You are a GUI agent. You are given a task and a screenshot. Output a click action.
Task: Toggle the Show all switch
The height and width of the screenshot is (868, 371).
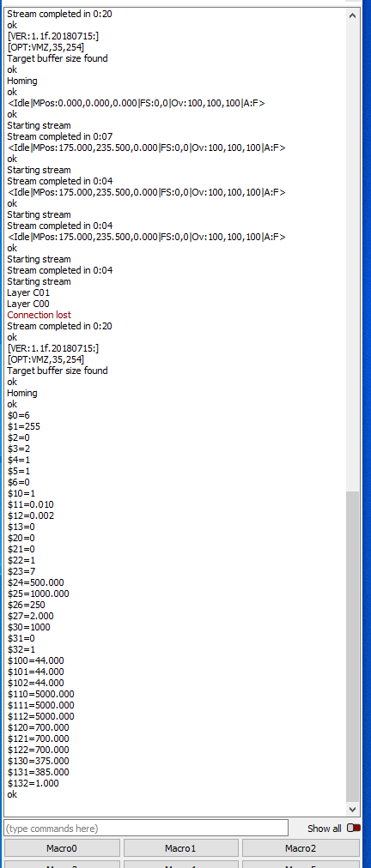(x=353, y=829)
